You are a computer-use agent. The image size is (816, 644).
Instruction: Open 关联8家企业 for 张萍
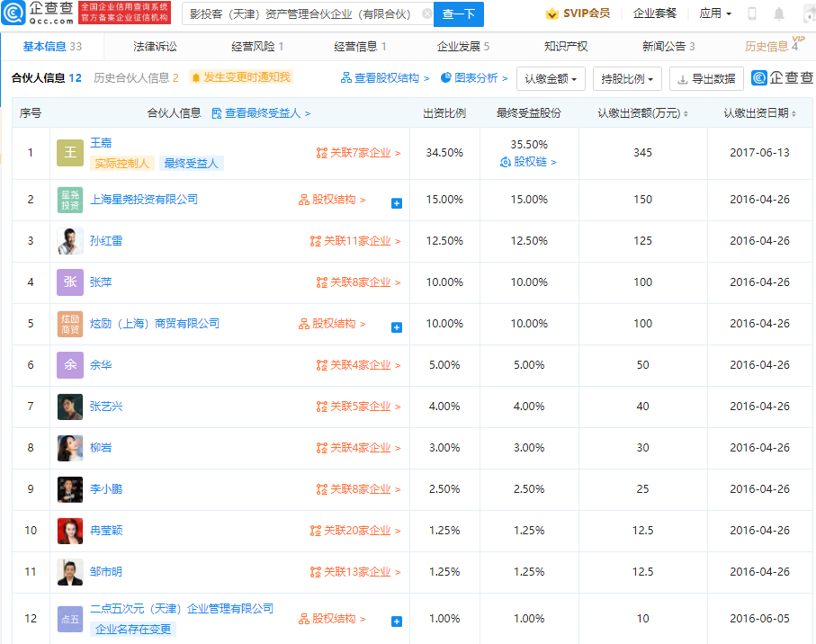tap(359, 282)
